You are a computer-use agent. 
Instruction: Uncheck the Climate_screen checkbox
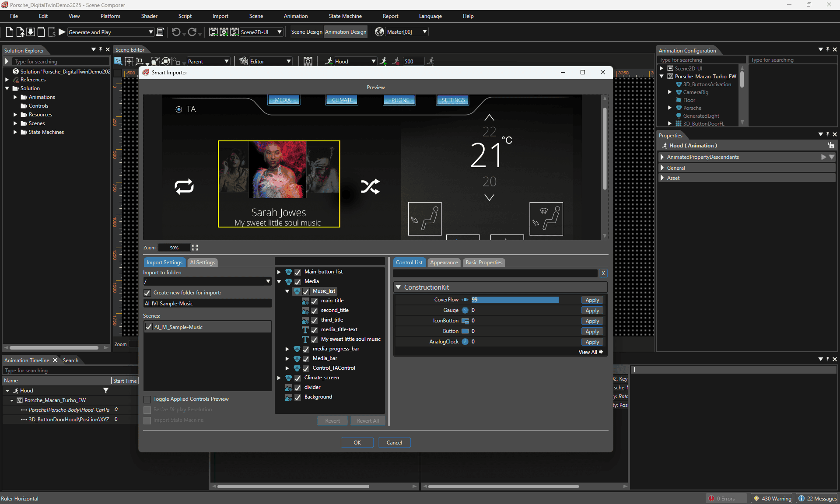(297, 378)
